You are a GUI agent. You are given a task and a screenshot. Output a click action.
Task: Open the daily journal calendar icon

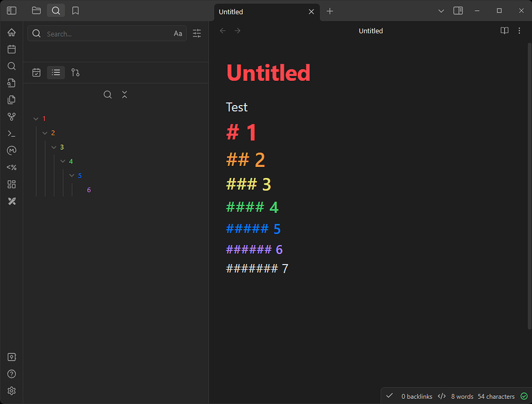point(11,49)
